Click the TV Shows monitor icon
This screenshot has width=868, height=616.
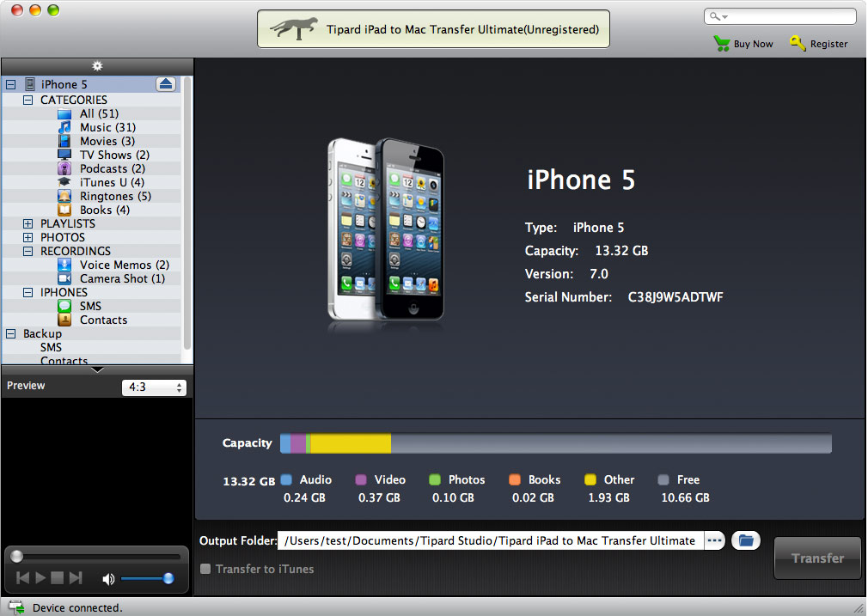tap(64, 155)
